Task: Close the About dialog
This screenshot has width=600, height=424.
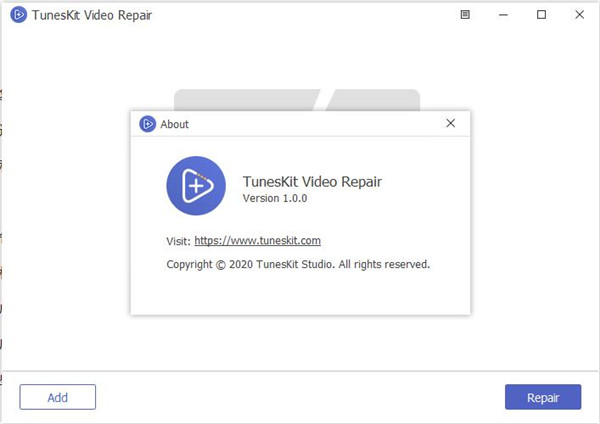Action: point(451,123)
